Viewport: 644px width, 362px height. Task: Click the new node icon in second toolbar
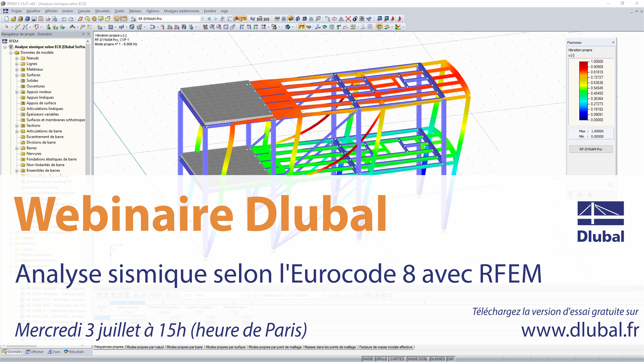[x=7, y=27]
